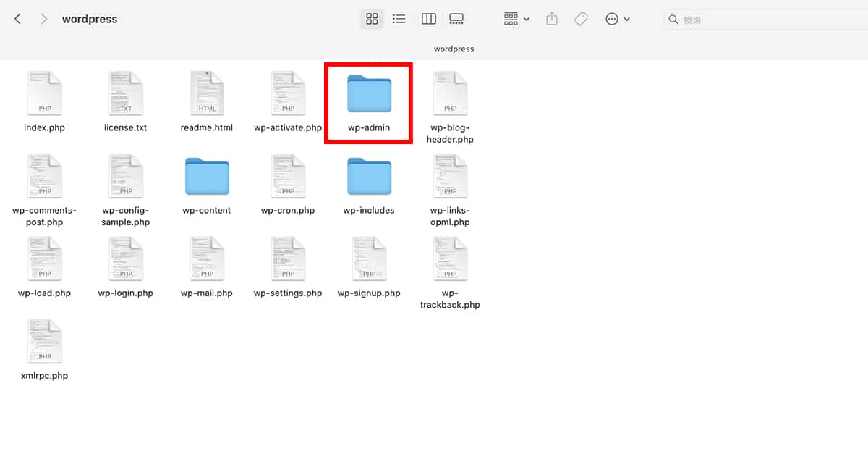Click the Share toolbar icon
The image size is (868, 454).
click(552, 20)
